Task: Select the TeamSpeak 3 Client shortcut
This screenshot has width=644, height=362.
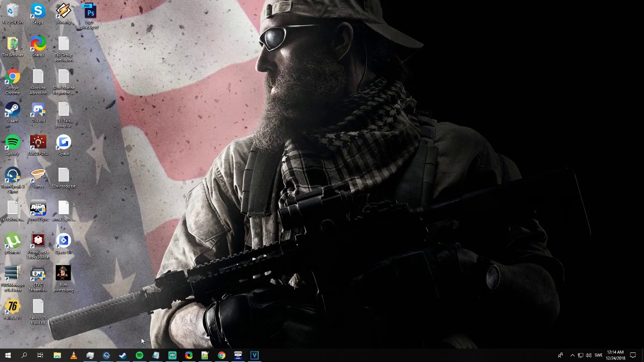Action: (13, 181)
